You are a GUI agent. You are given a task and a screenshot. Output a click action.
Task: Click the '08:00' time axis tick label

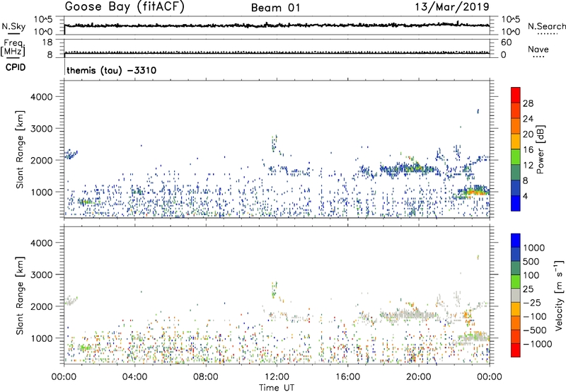coord(206,377)
